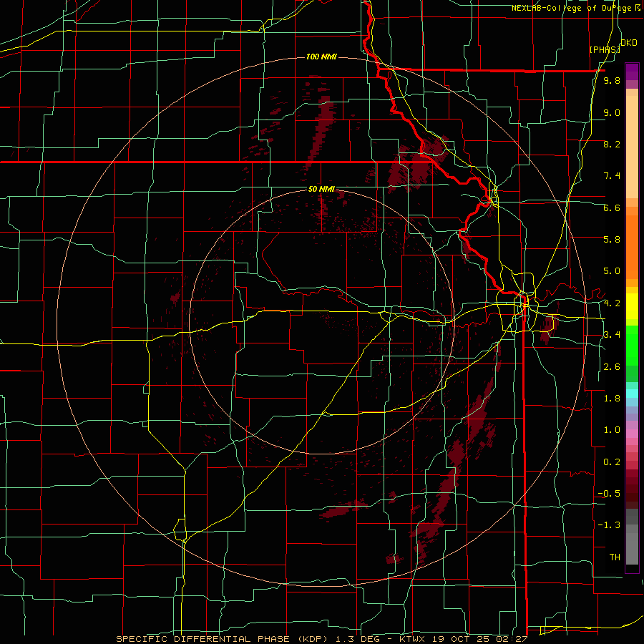Select the 9.0 value on the legend
Viewport: 644px width, 644px height.
(x=612, y=112)
